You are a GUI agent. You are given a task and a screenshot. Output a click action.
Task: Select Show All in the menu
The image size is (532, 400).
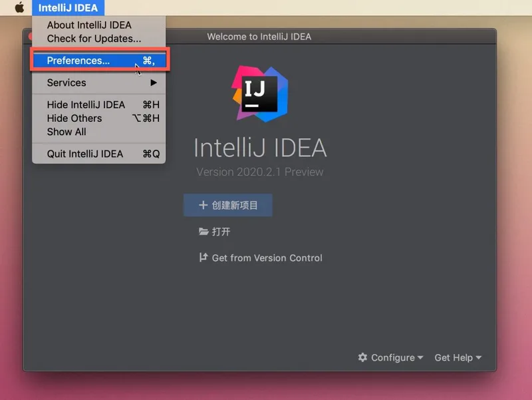pyautogui.click(x=66, y=132)
